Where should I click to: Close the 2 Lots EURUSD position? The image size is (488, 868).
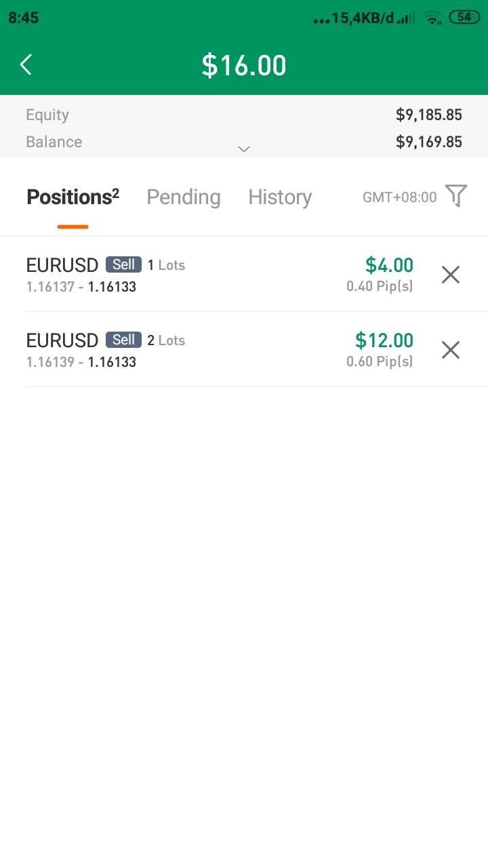[451, 350]
